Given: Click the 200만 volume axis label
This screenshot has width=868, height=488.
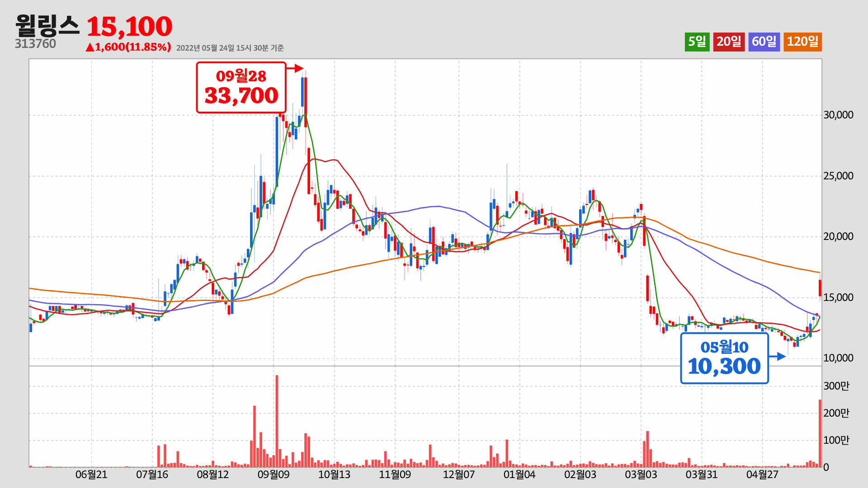Looking at the screenshot, I should (836, 413).
